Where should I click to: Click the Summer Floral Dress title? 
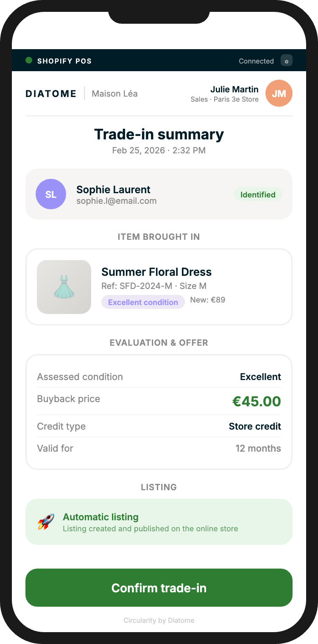156,272
